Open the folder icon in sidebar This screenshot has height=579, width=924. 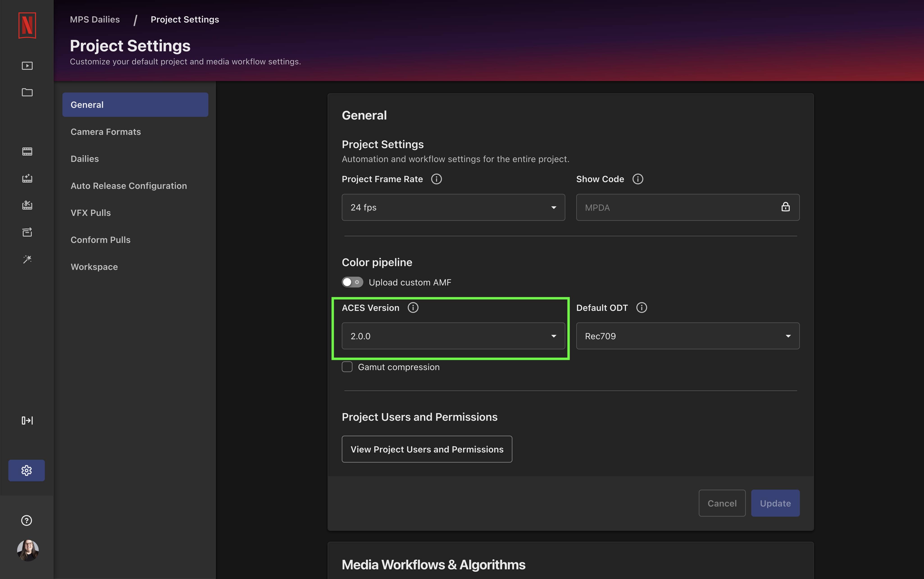click(27, 92)
